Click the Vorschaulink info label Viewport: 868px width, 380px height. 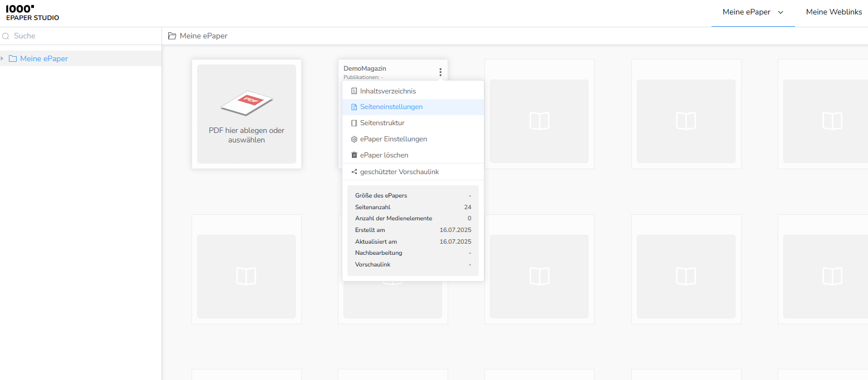coord(372,265)
